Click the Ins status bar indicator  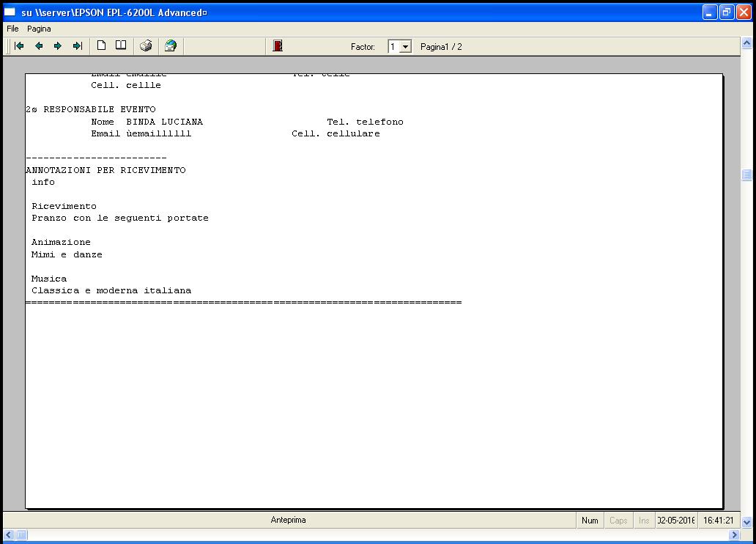(x=644, y=521)
